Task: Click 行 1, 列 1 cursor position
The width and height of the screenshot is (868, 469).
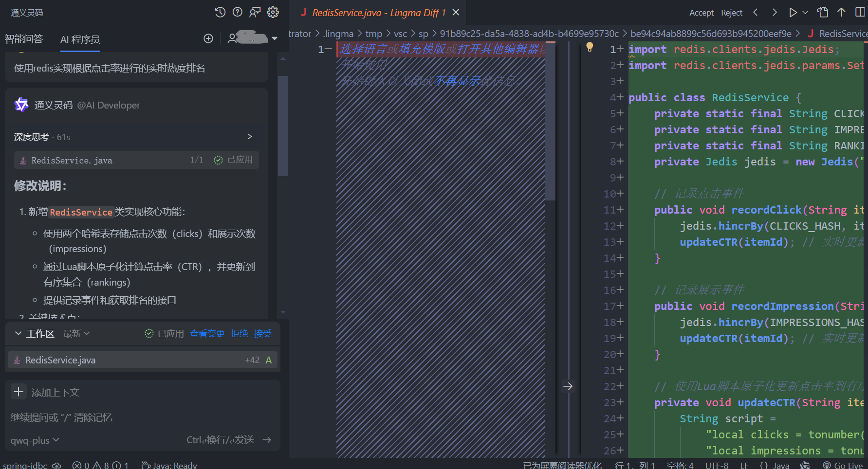Action: coord(635,465)
